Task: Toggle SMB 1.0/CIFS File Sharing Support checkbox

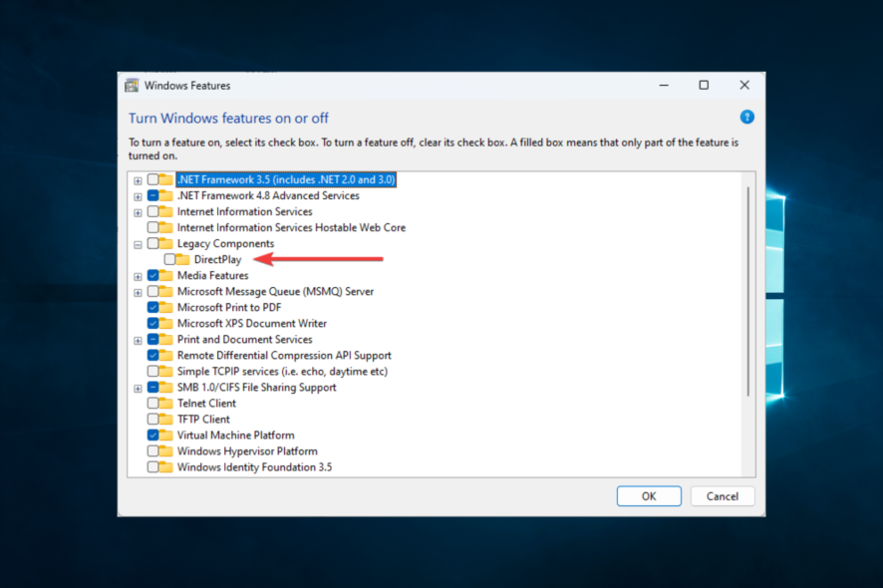Action: [x=152, y=388]
